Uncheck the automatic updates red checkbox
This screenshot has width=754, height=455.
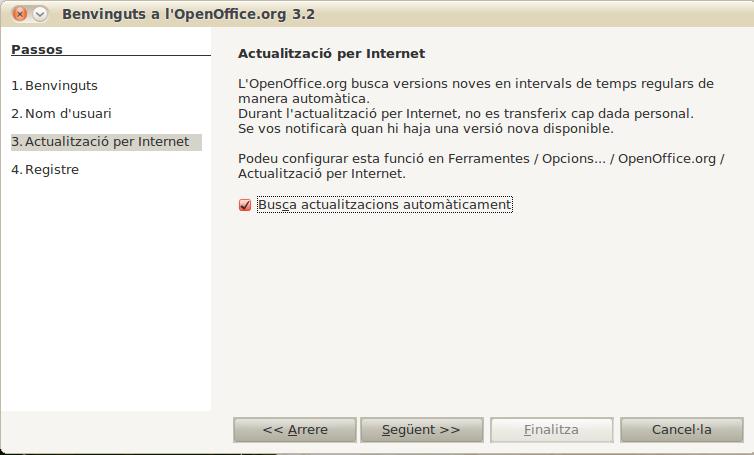point(245,205)
